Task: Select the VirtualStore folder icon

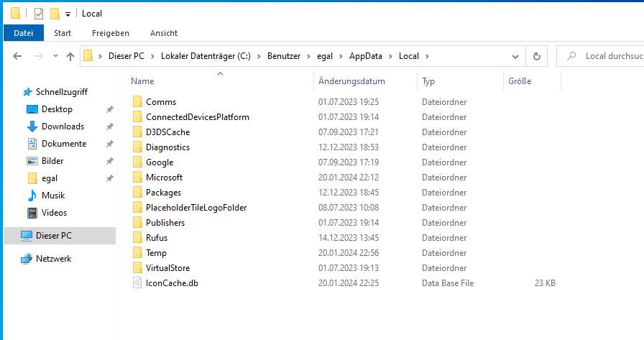Action: coord(137,267)
